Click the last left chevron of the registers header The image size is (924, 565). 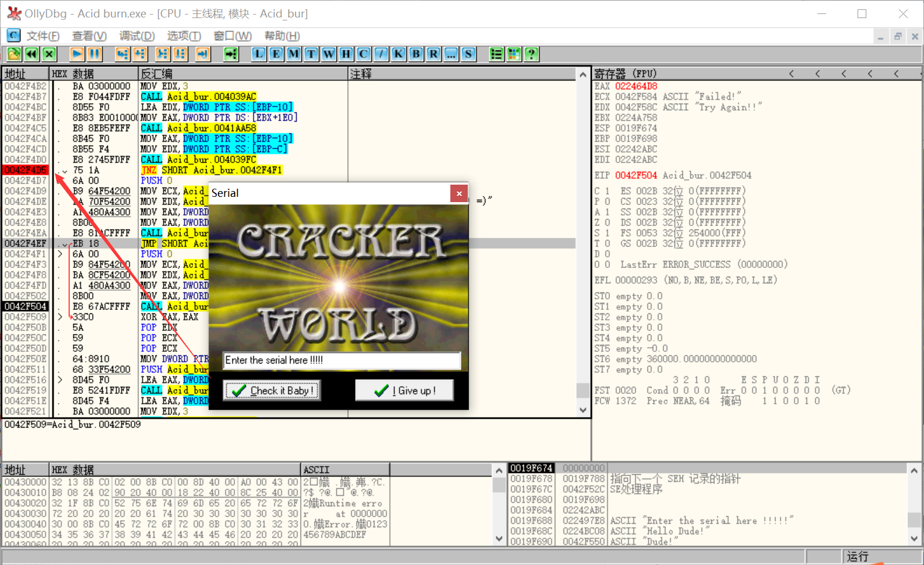[896, 74]
